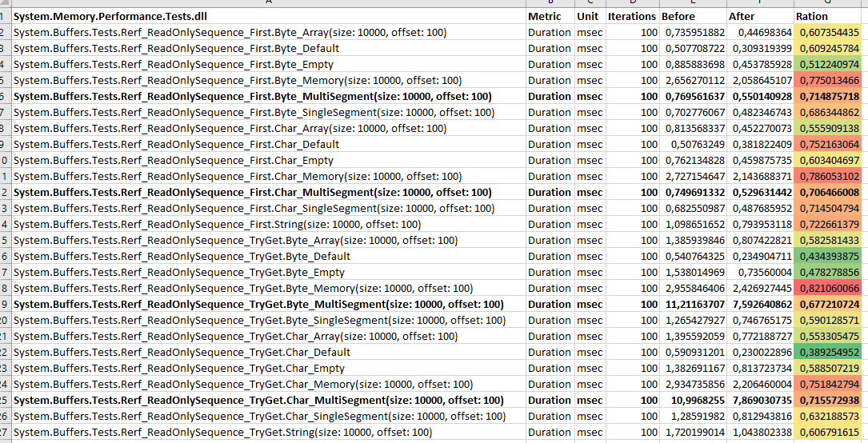This screenshot has width=868, height=443.
Task: Select the After header cell
Action: (761, 16)
